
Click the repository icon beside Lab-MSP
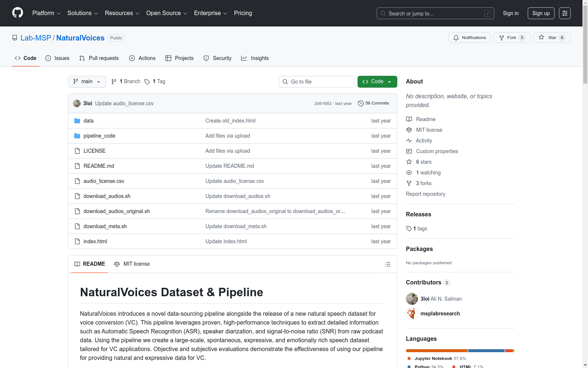click(15, 38)
